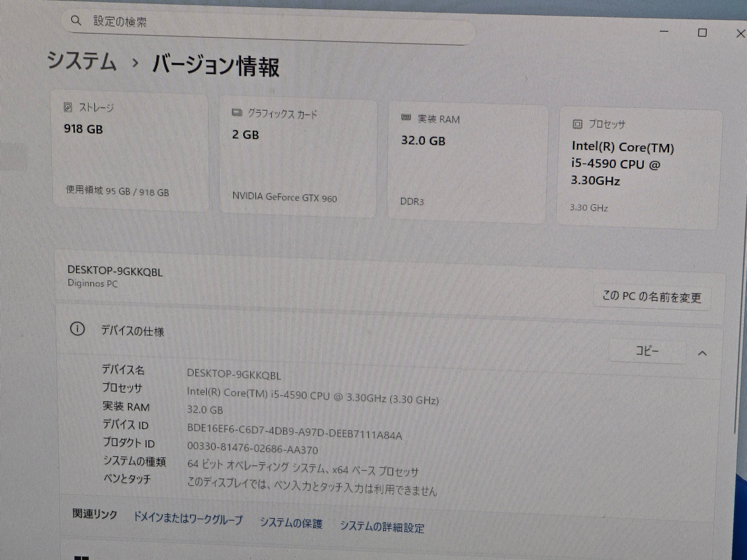Click the device specifications info icon

tap(77, 329)
